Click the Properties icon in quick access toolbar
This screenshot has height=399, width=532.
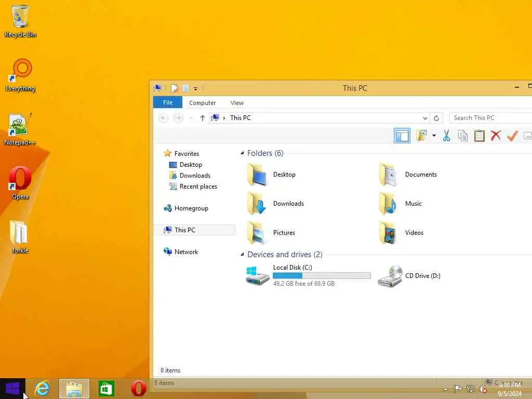pyautogui.click(x=175, y=88)
